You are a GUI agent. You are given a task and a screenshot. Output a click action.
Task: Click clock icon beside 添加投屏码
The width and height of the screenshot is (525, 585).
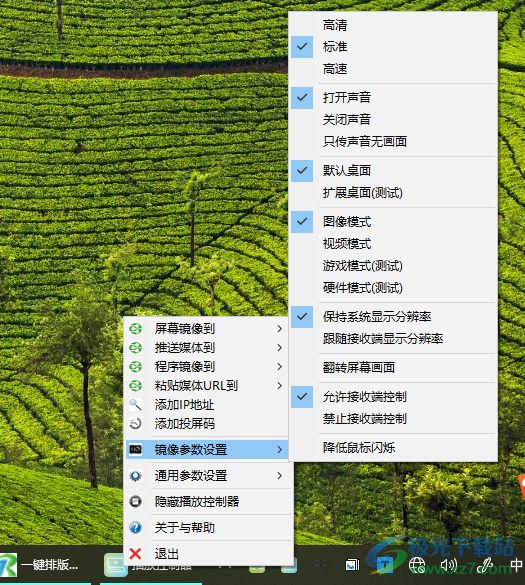[x=135, y=423]
